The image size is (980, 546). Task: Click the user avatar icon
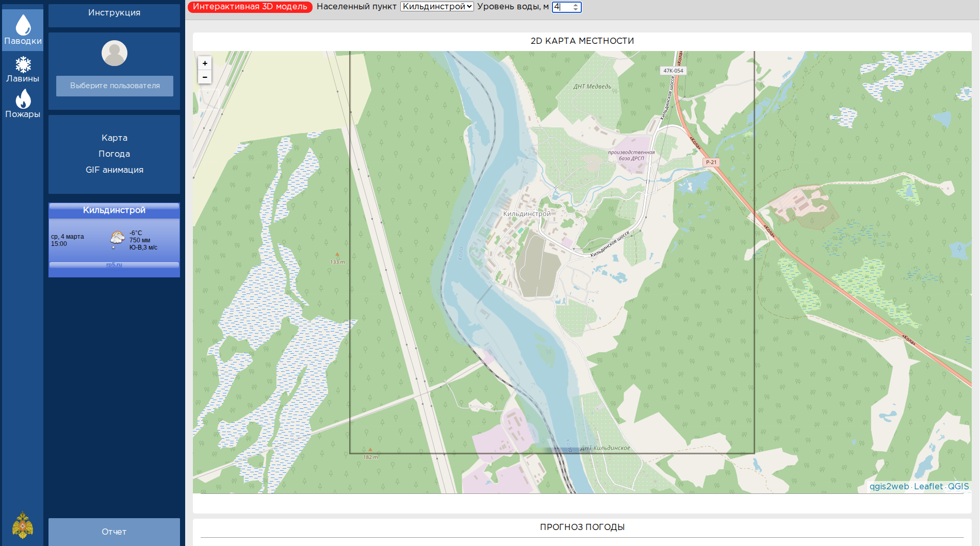114,53
